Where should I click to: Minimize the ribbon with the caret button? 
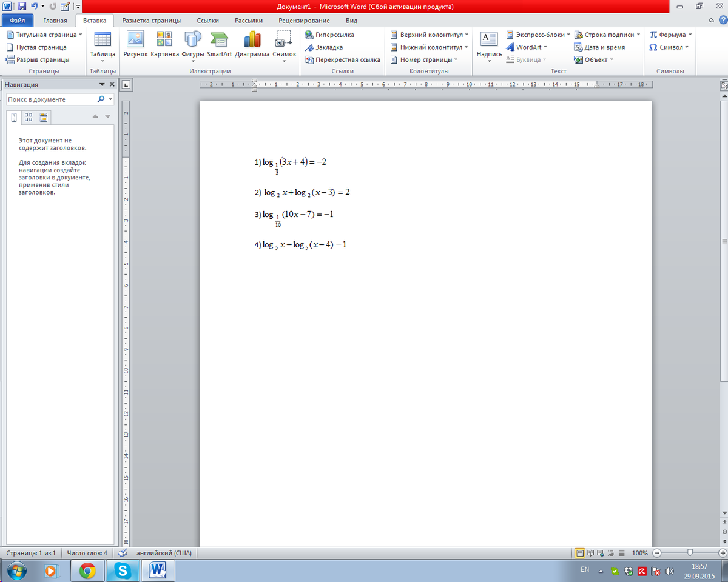(x=711, y=21)
